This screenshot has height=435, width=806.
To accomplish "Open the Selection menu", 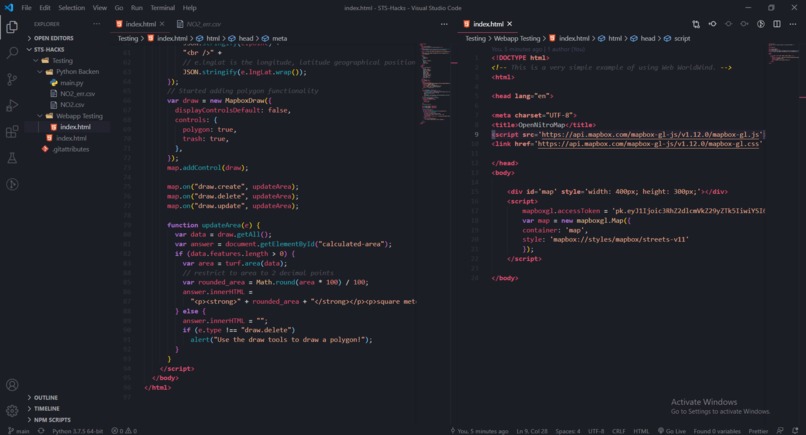I will click(71, 8).
